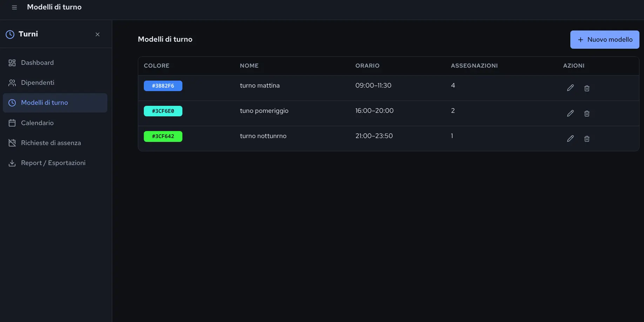Click the Turni clock logo icon

point(10,34)
